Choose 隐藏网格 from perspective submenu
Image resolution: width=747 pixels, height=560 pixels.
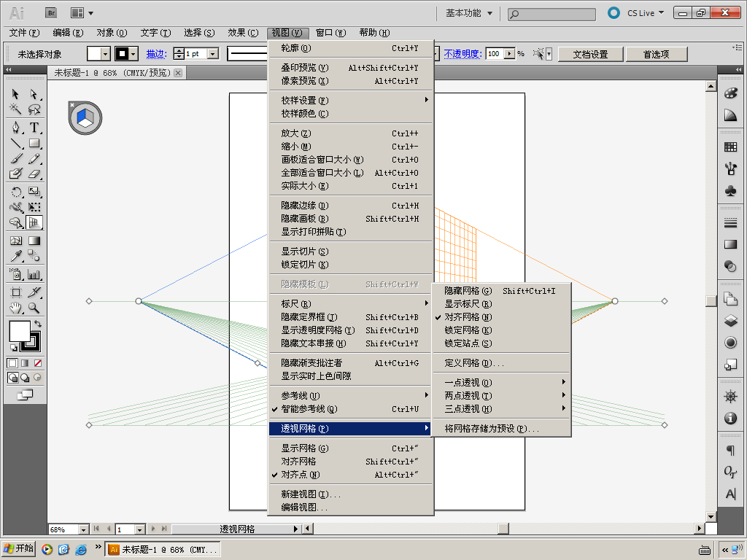click(x=468, y=291)
